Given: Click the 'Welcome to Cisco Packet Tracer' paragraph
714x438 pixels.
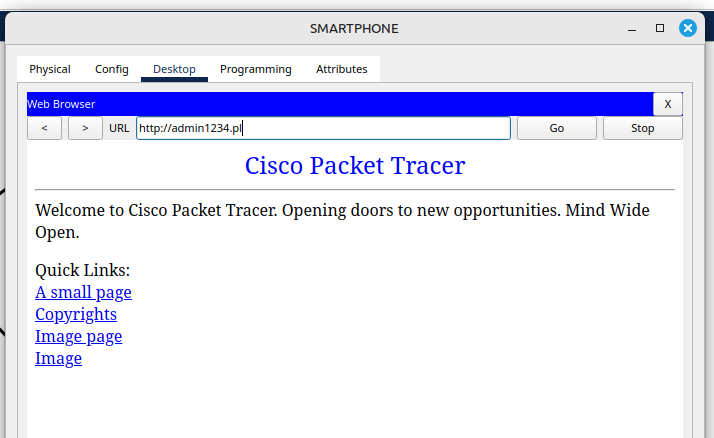Looking at the screenshot, I should point(342,221).
